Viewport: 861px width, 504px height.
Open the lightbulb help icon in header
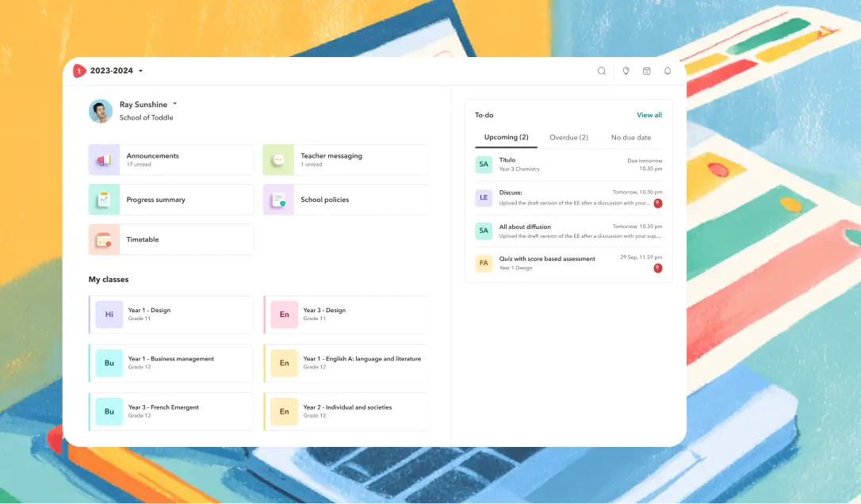pos(626,71)
